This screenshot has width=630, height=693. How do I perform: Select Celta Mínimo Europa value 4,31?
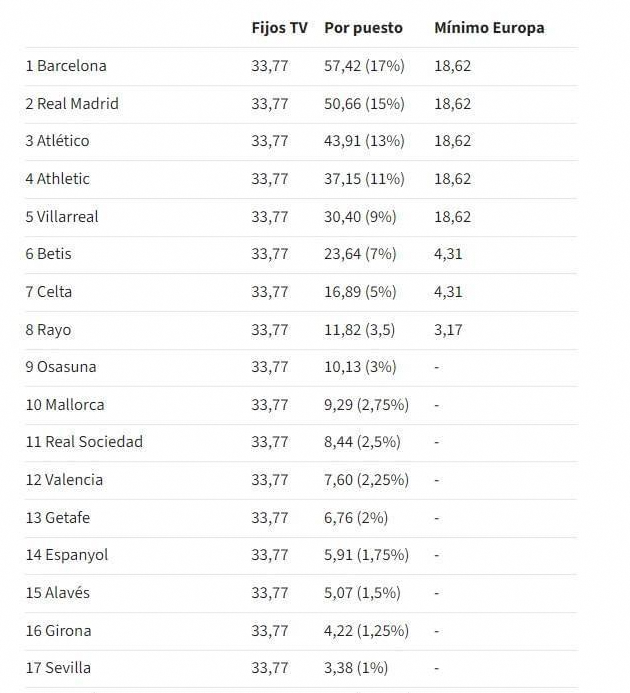(448, 292)
